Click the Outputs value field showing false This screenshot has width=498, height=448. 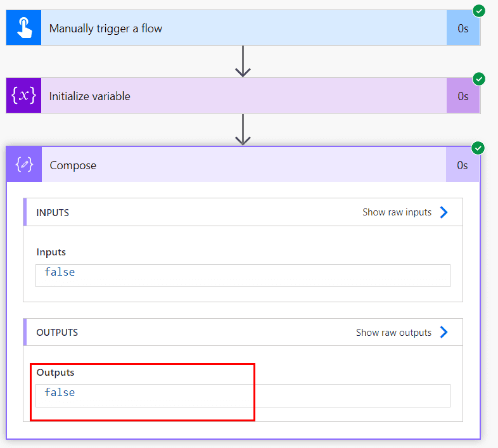click(243, 395)
